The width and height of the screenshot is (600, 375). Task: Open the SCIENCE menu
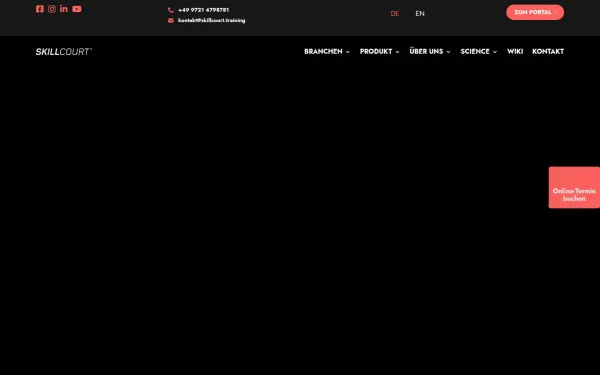point(475,51)
